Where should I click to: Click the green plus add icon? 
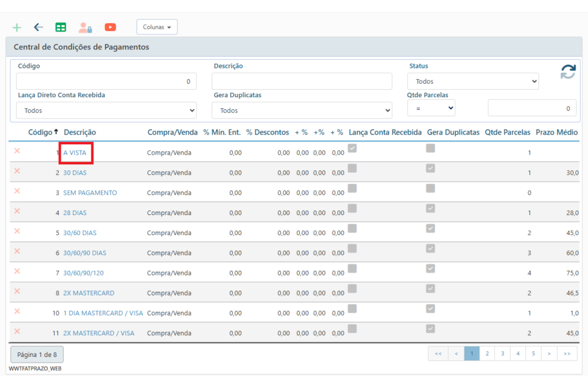17,28
